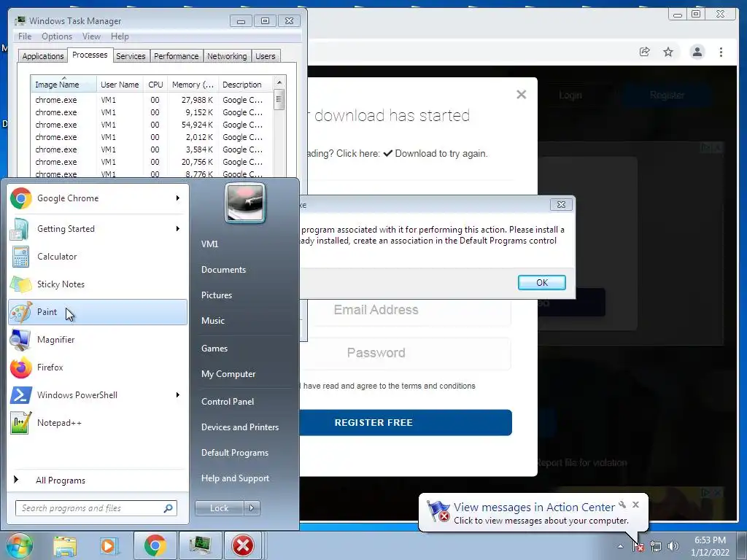Close the download started popup
This screenshot has height=560, width=747.
(521, 94)
